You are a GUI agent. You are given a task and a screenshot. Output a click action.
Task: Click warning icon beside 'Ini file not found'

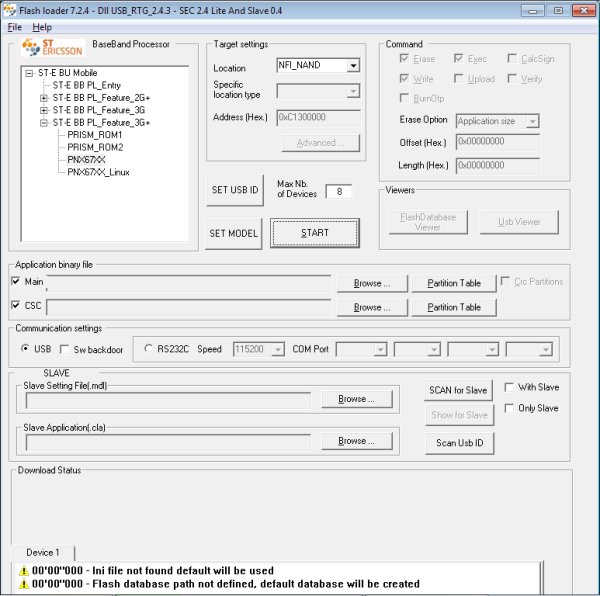[x=24, y=571]
